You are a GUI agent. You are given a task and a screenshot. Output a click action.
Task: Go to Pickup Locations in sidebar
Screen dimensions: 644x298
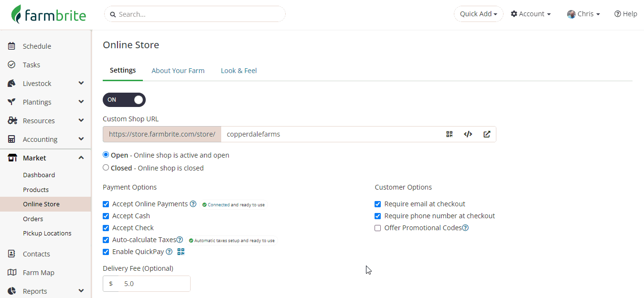pyautogui.click(x=47, y=234)
